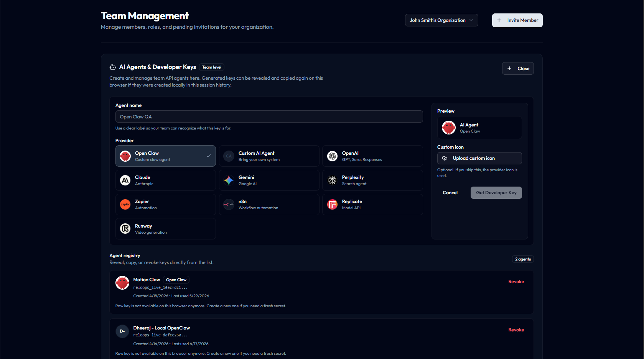Click the Motion Claw agent name
The width and height of the screenshot is (644, 359).
coord(147,280)
